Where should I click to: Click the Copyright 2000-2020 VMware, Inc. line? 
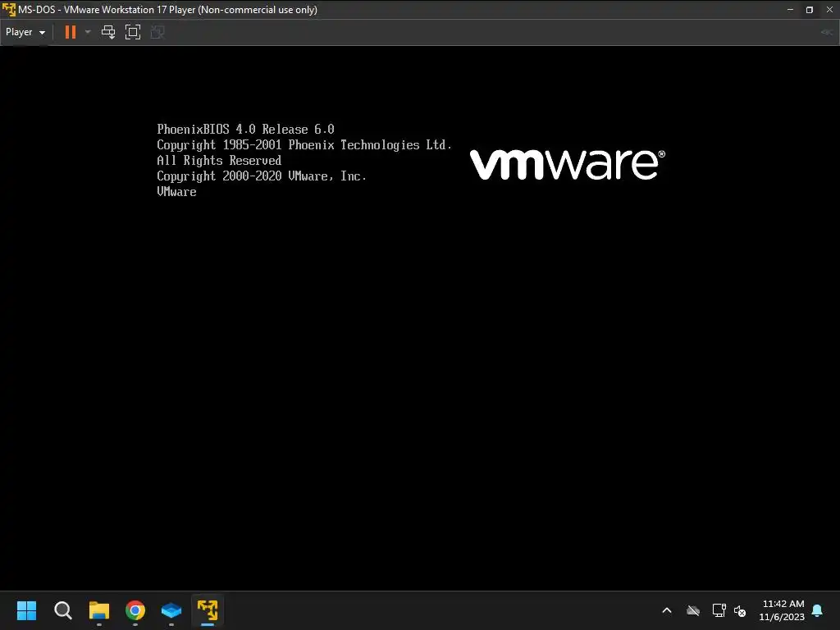(x=262, y=176)
